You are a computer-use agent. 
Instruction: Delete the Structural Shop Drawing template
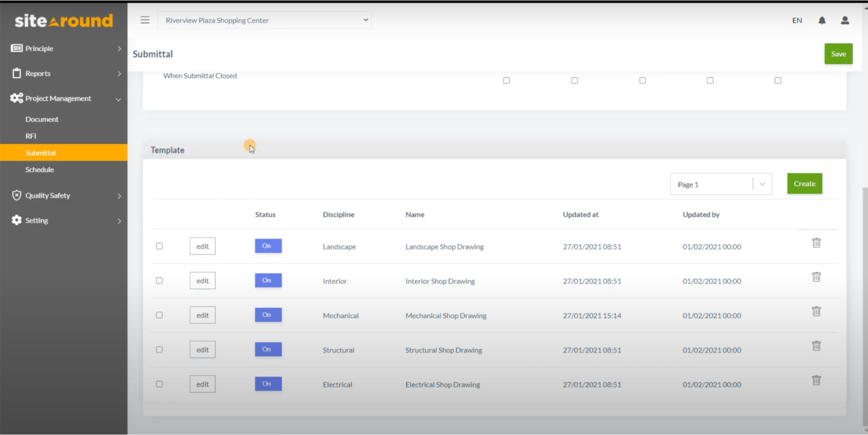coord(817,346)
